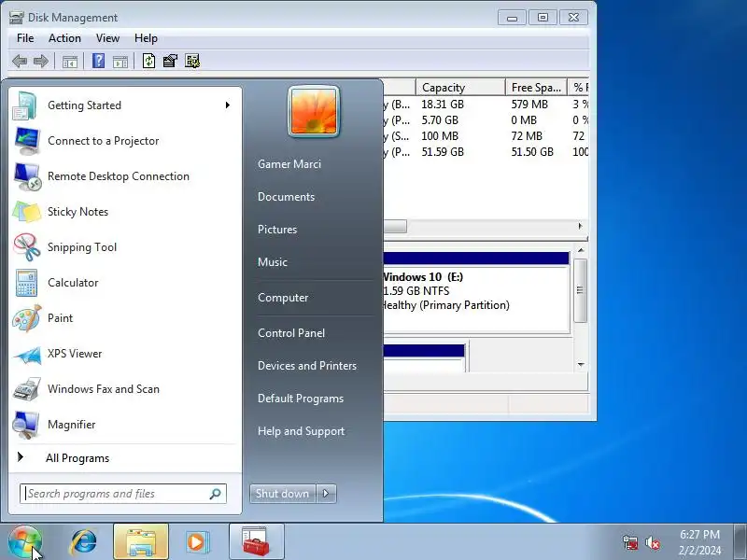Open the File menu

[25, 38]
